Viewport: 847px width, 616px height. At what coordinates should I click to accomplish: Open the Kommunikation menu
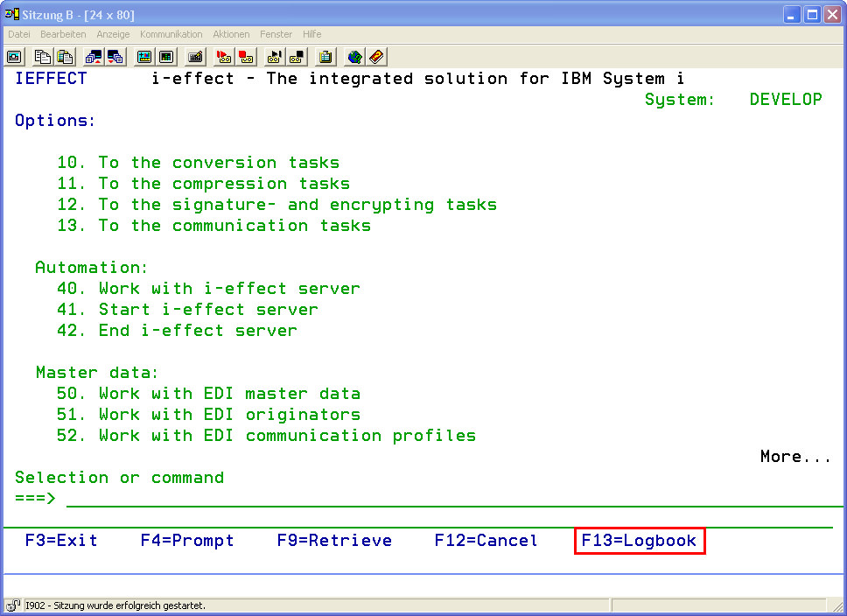pos(171,34)
